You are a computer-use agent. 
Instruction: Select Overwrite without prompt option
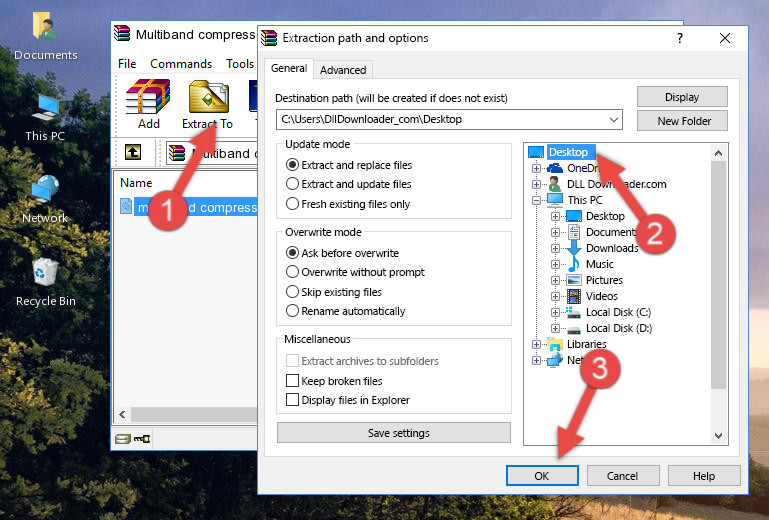292,272
